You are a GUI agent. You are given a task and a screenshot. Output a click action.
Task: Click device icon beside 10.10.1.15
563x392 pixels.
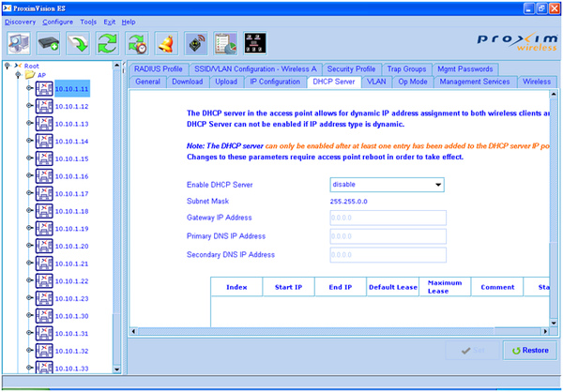click(44, 158)
